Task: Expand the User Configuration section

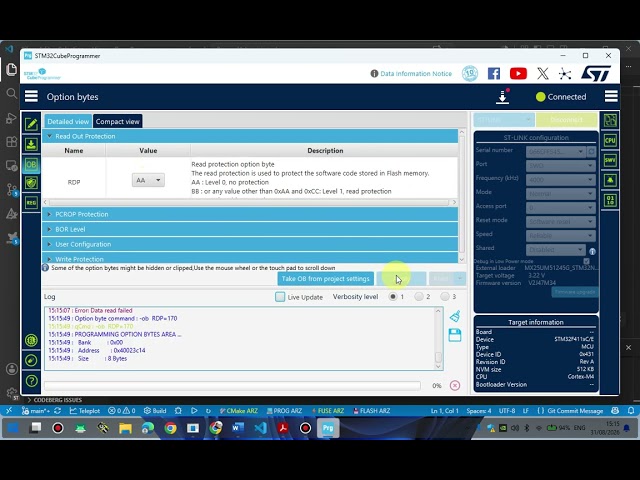Action: point(250,244)
